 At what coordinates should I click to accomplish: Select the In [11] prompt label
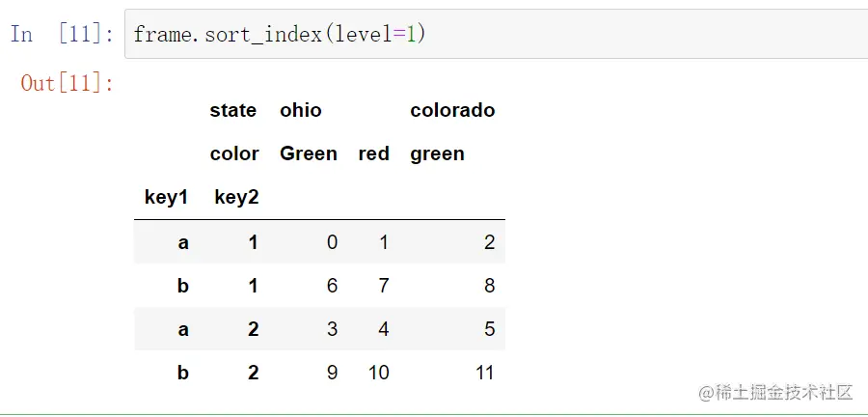coord(62,35)
